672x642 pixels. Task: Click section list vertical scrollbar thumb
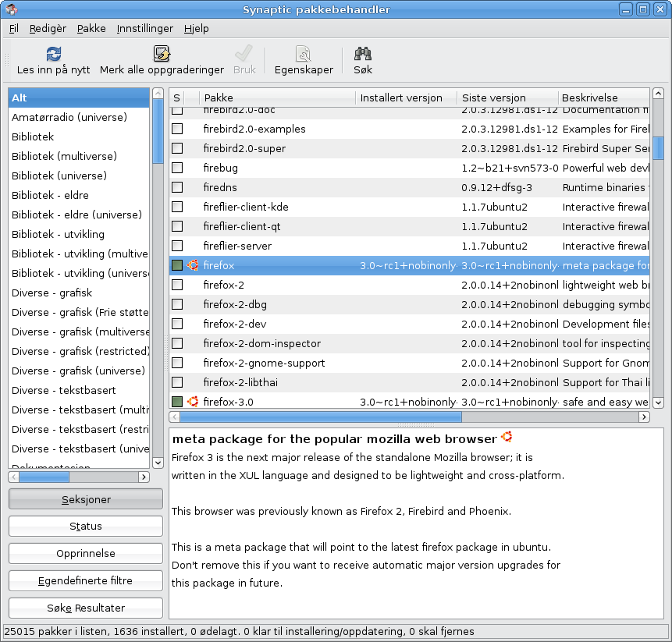point(158,131)
